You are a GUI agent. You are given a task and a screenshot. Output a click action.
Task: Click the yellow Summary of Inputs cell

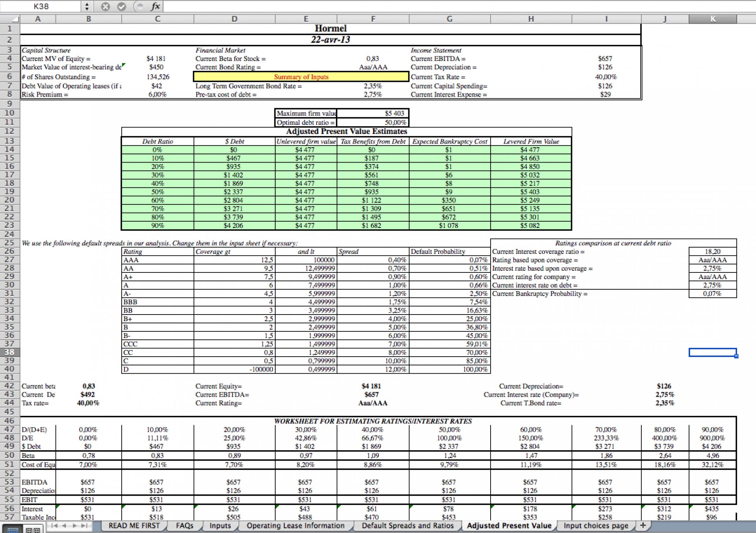point(301,77)
